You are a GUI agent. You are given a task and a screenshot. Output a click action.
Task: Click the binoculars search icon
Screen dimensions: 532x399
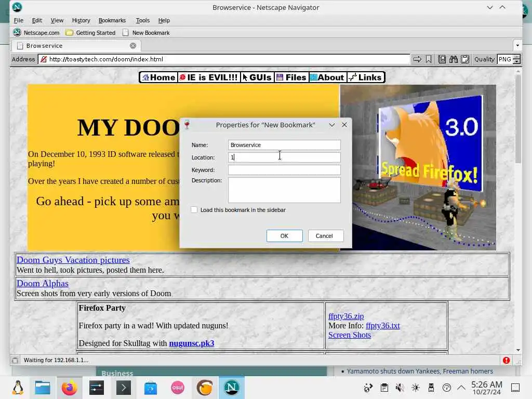coord(454,59)
